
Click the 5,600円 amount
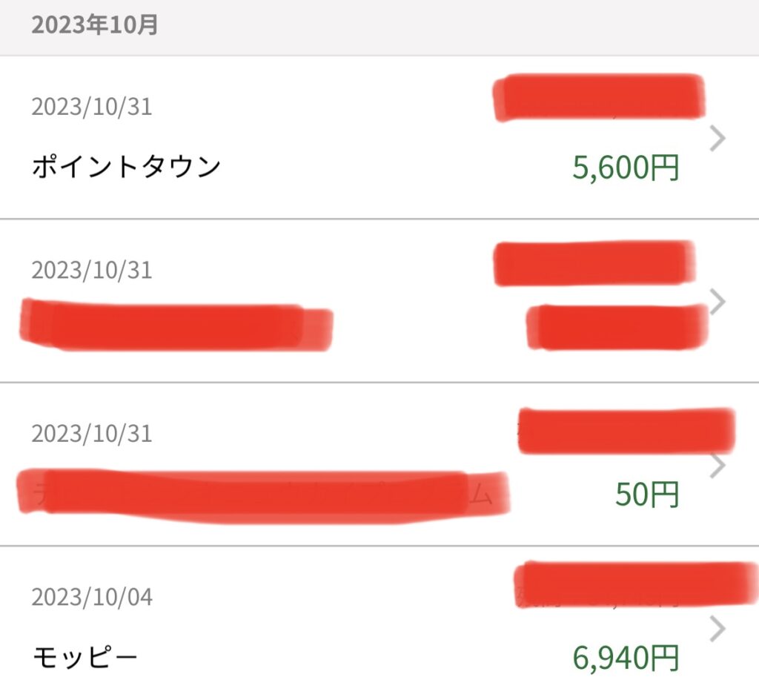(626, 168)
